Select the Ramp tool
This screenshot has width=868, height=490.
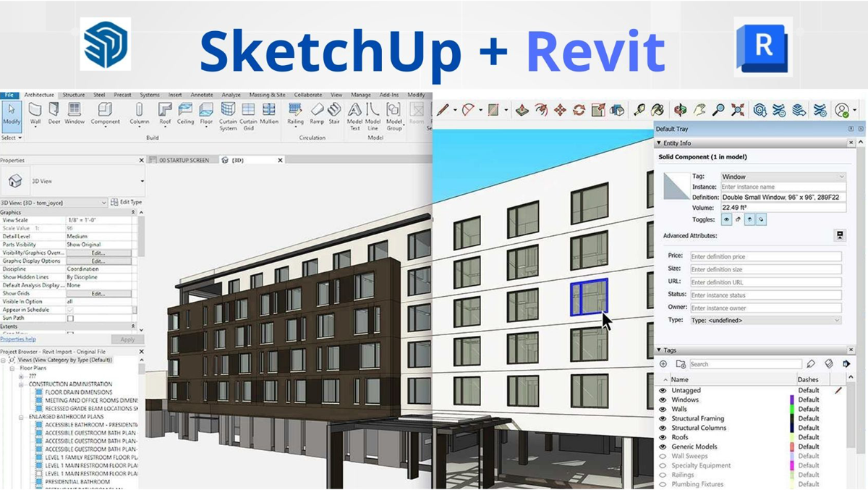pyautogui.click(x=317, y=113)
